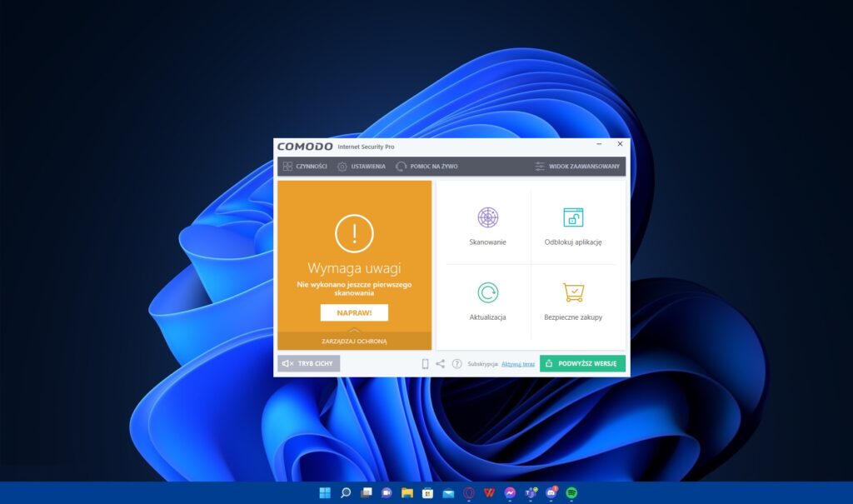Viewport: 853px width, 504px height.
Task: Switch to WIDOK ZAAWANSOWANY view
Action: (577, 167)
